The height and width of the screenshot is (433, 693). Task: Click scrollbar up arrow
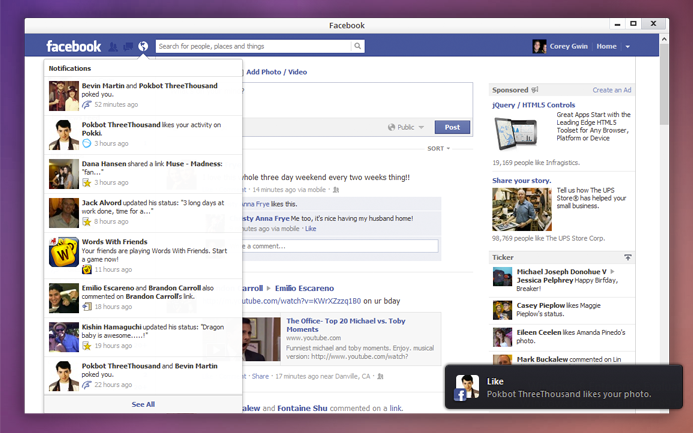coord(664,39)
